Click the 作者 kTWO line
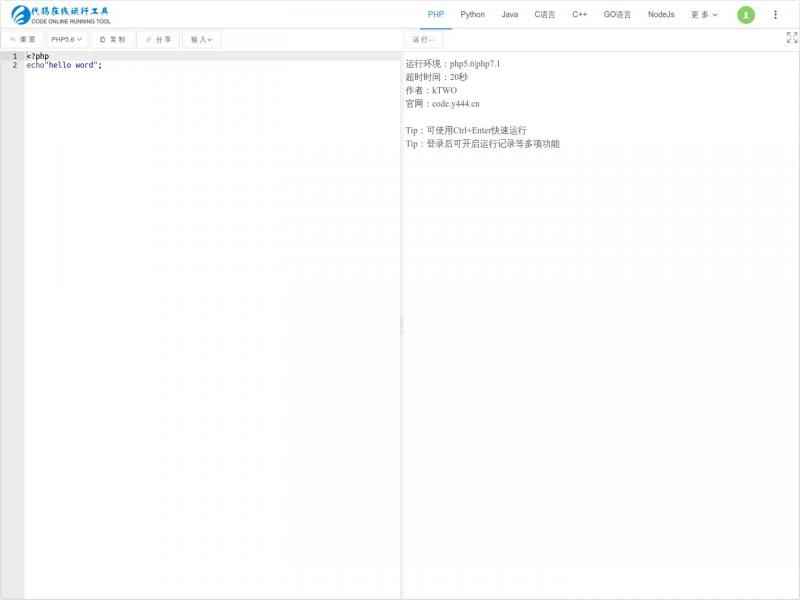This screenshot has height=600, width=800. click(431, 90)
